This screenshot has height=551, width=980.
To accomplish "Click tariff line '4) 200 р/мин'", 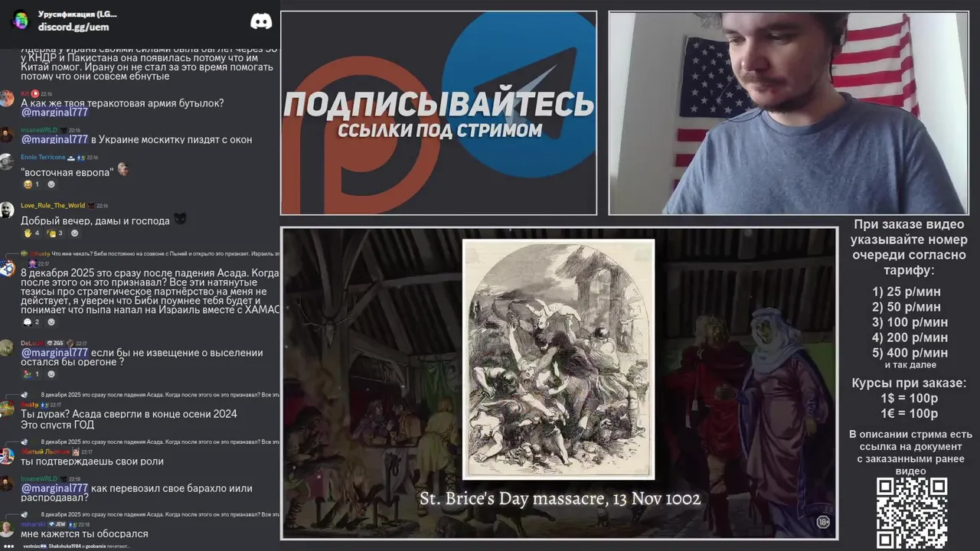I will click(910, 337).
